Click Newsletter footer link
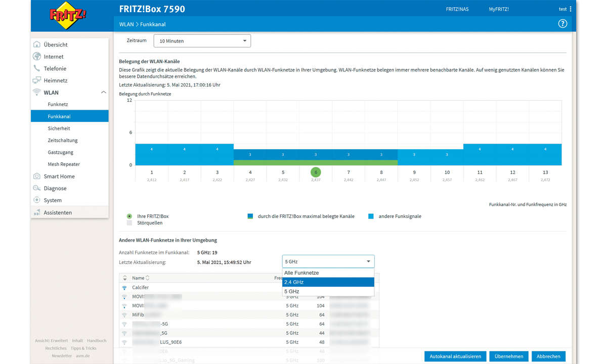 point(62,356)
